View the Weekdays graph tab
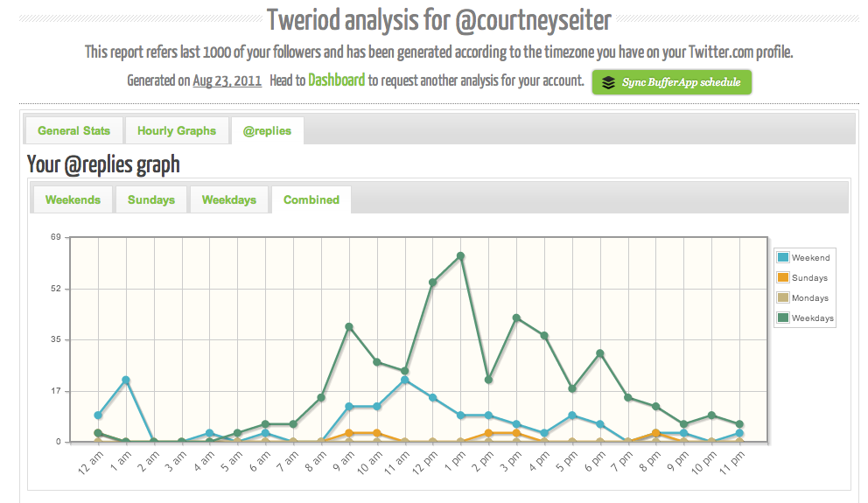This screenshot has width=868, height=503. coord(229,199)
